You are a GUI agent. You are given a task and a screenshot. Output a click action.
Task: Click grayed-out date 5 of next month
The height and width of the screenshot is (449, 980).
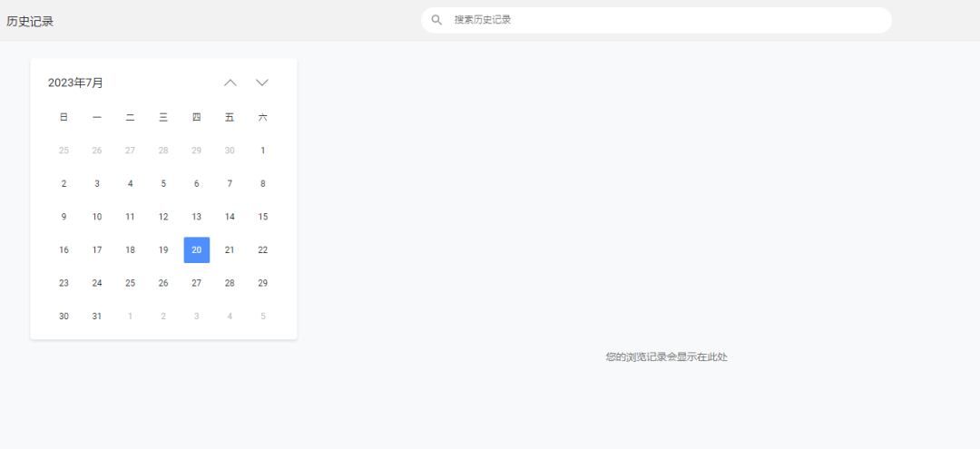pos(263,317)
